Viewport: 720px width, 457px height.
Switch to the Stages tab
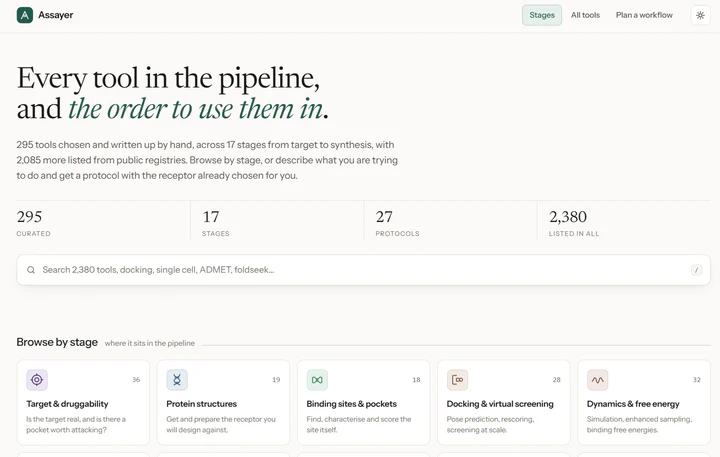(542, 15)
